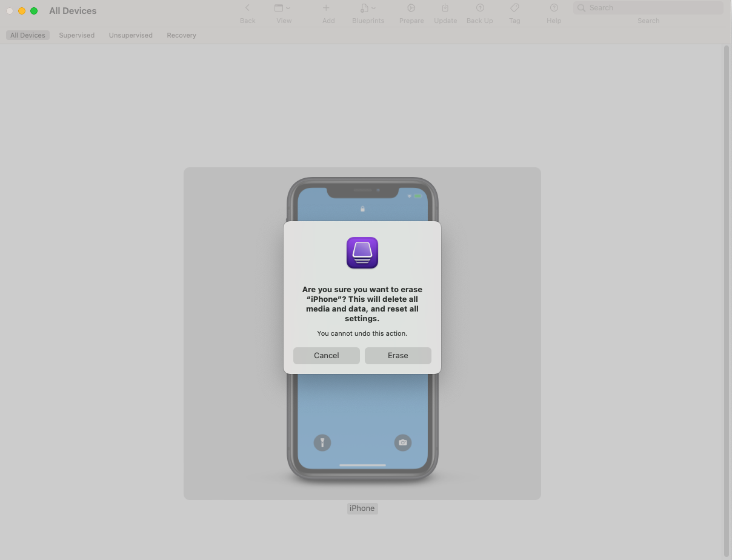Click the Prepare toolbar icon
Image resolution: width=732 pixels, height=560 pixels.
click(411, 8)
